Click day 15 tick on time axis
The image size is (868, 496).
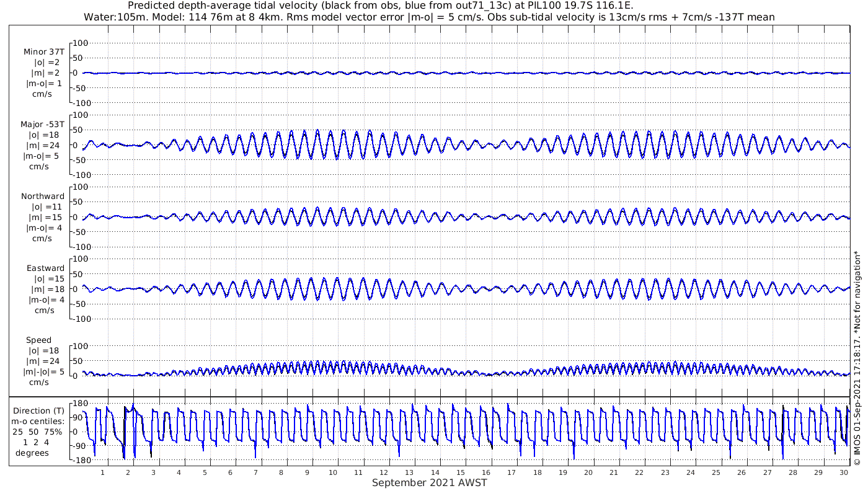[461, 472]
